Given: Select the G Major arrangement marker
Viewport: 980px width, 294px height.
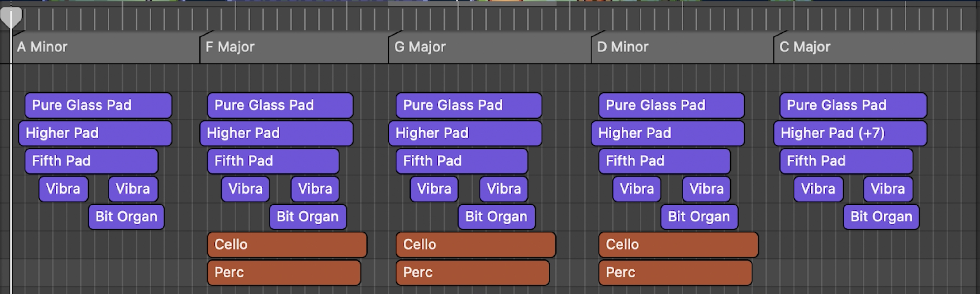Looking at the screenshot, I should (x=490, y=47).
